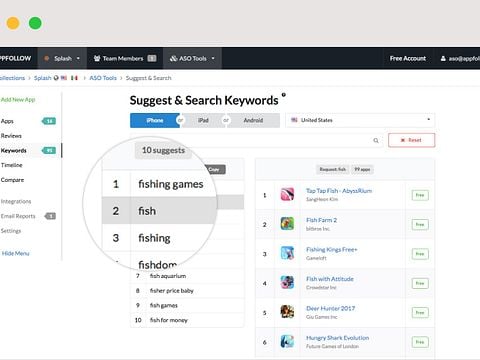The image size is (480, 360).
Task: Click the Mexico flag icon in breadcrumb
Action: (x=74, y=78)
